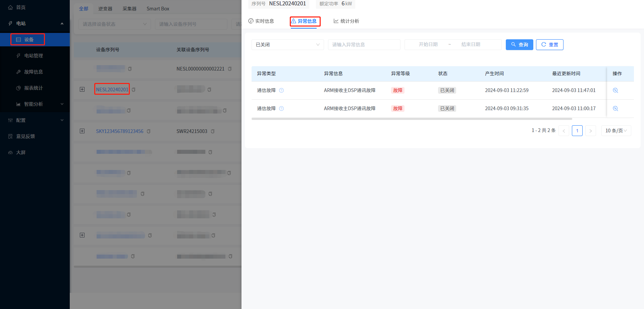
Task: Switch to 统计分析 tab
Action: tap(346, 21)
